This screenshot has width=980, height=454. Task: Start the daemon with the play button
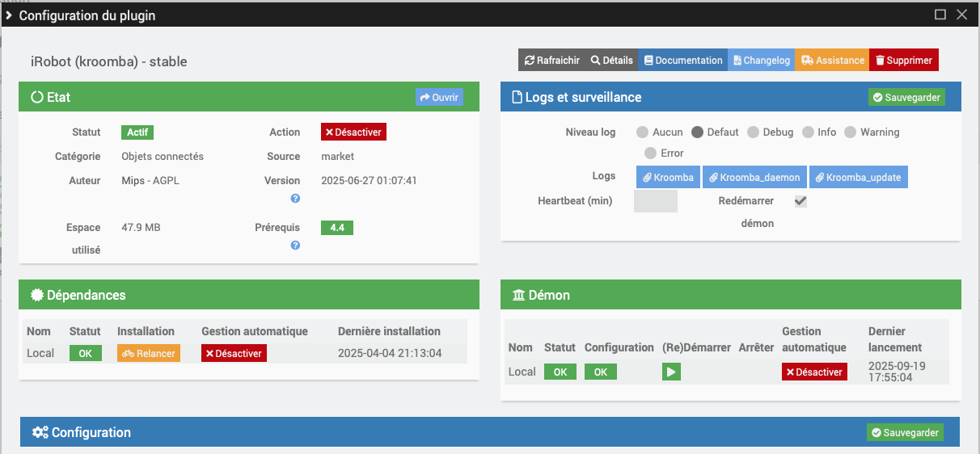click(x=672, y=372)
